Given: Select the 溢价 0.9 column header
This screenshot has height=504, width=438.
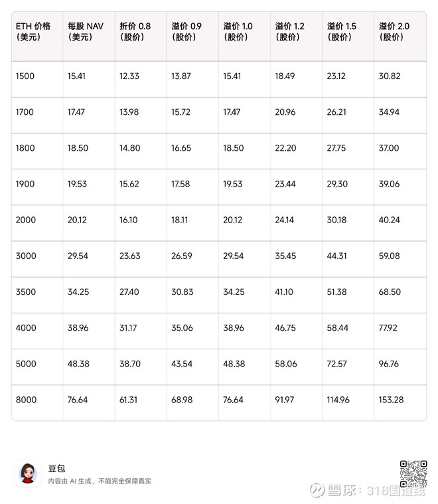Looking at the screenshot, I should pos(186,31).
